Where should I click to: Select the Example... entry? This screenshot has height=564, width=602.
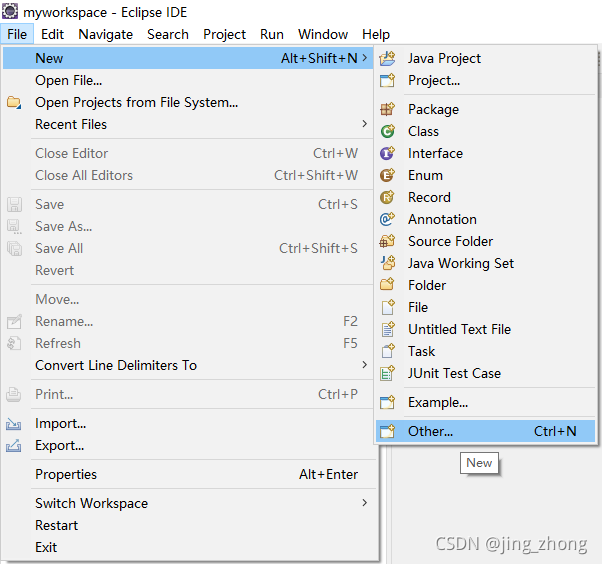tap(485, 402)
